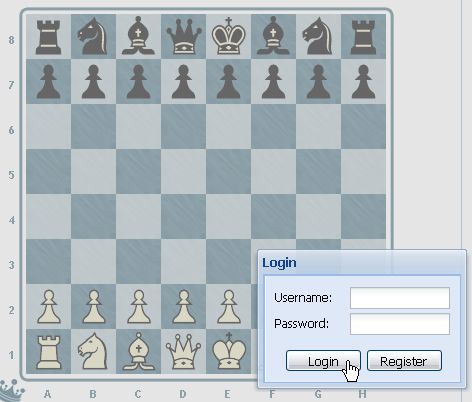472x402 pixels.
Task: Select the white rook on A1
Action: click(48, 352)
